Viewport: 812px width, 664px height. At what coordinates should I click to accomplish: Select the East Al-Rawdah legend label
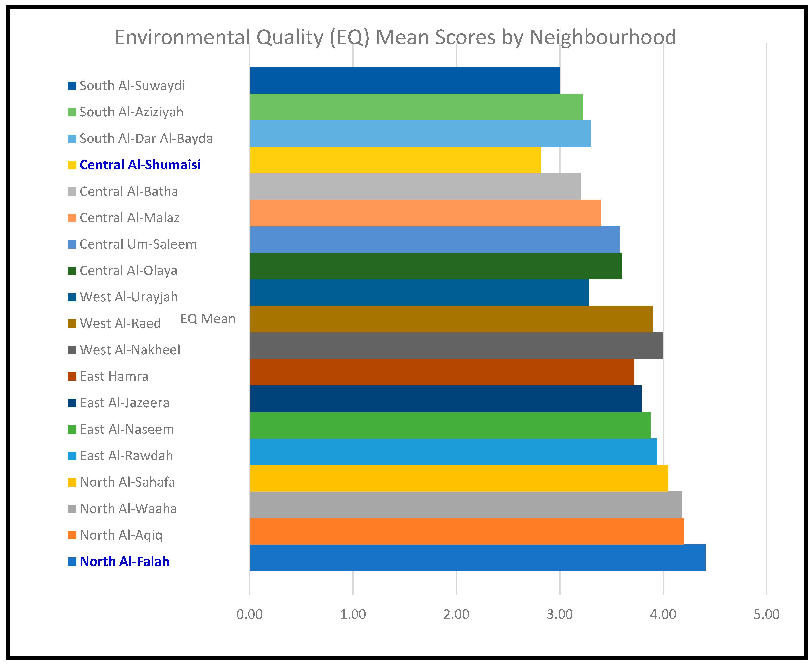coord(127,456)
